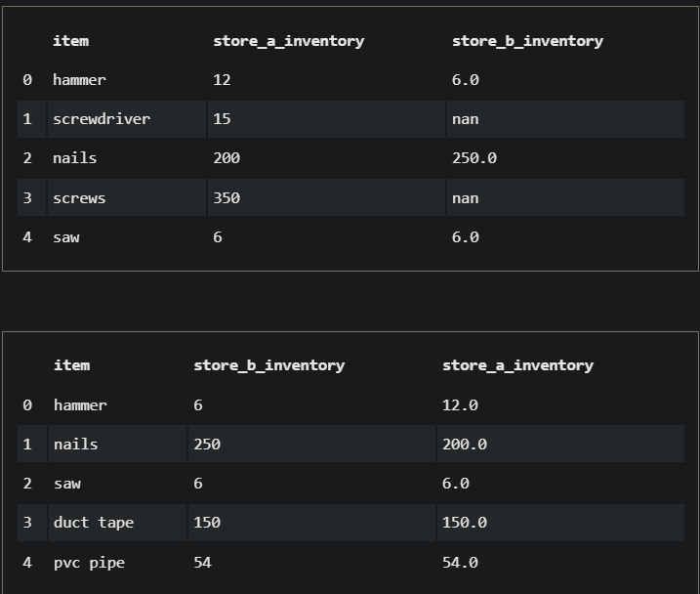The image size is (700, 594).
Task: Click the 200.0 cell in the bottom nails row
Action: [465, 445]
